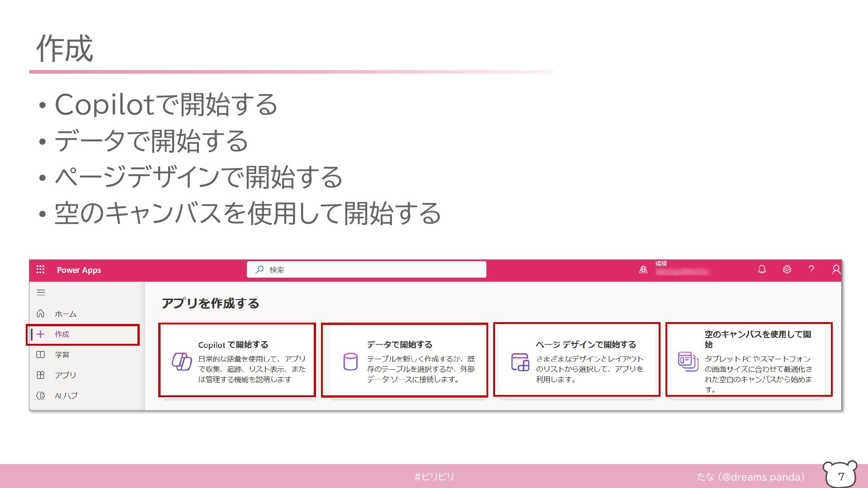This screenshot has height=488, width=868.
Task: Click the page design card description text
Action: point(590,369)
